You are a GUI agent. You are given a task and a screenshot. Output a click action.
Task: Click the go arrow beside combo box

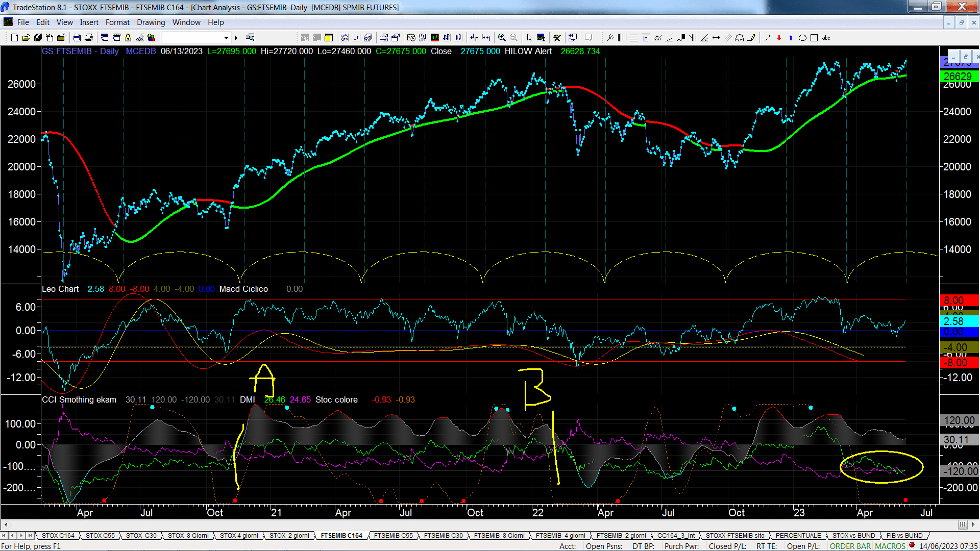pyautogui.click(x=236, y=38)
